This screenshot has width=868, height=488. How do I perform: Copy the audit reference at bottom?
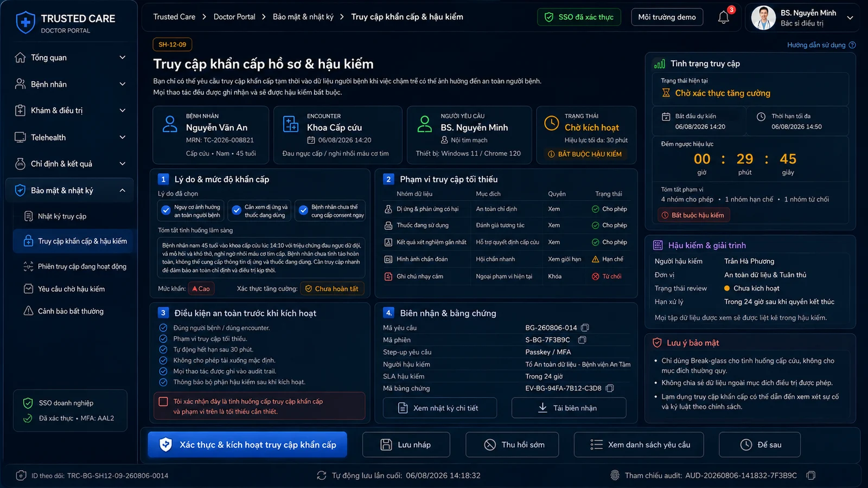pyautogui.click(x=811, y=476)
